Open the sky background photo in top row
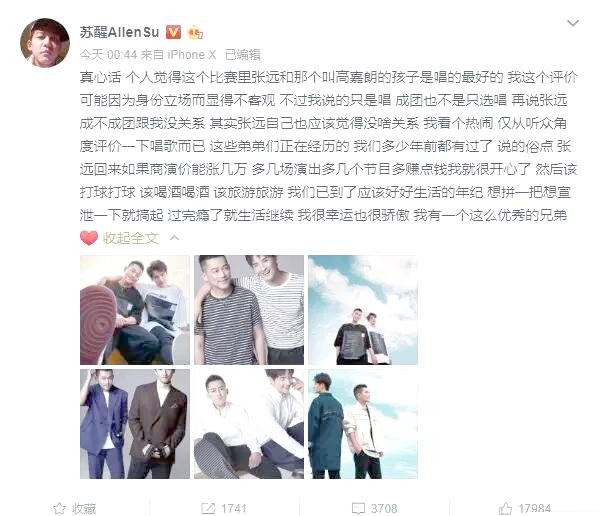This screenshot has width=599, height=516. pyautogui.click(x=363, y=310)
